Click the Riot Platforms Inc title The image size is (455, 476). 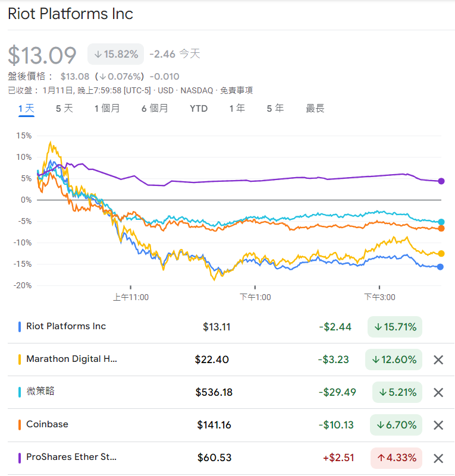(x=70, y=14)
